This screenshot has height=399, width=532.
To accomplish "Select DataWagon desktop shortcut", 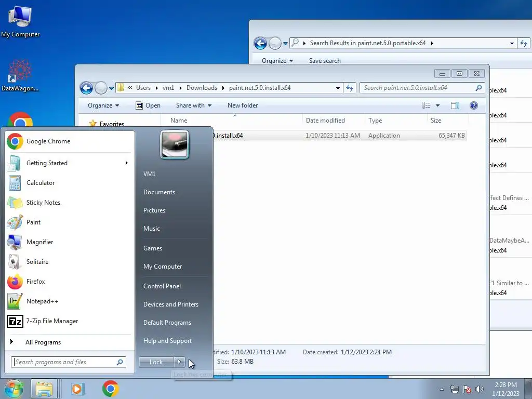I will click(x=20, y=75).
